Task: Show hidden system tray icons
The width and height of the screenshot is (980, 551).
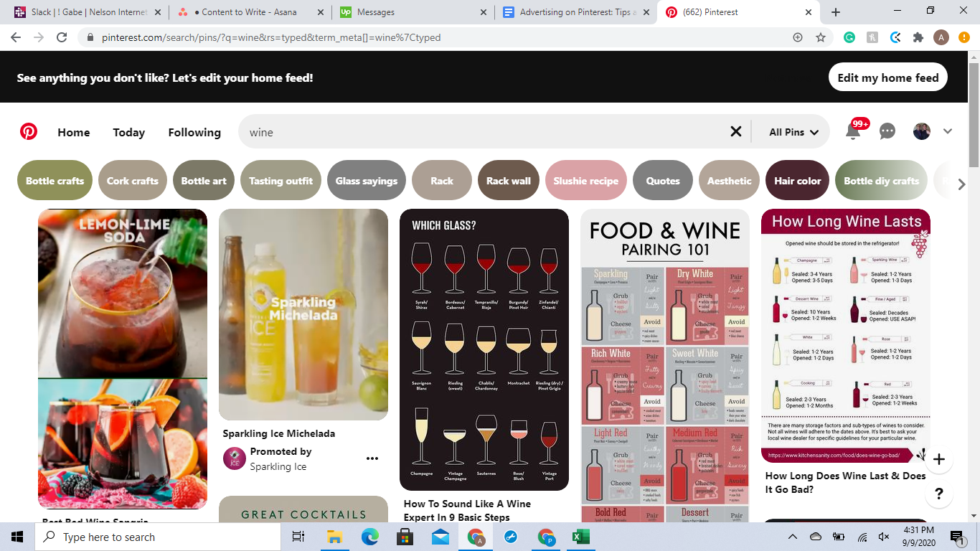Action: click(x=793, y=537)
